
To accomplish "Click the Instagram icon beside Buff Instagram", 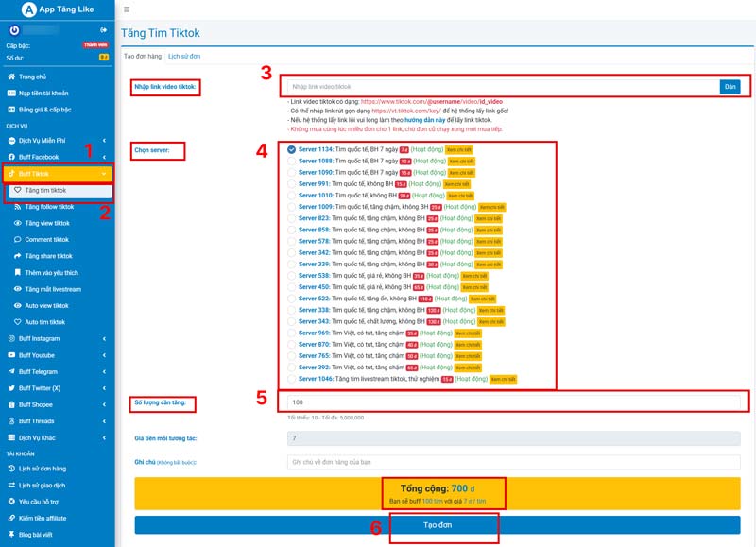I will (11, 339).
